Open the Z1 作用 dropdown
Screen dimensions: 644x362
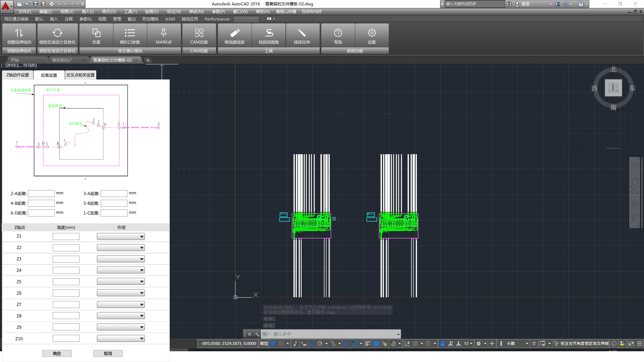tap(121, 237)
